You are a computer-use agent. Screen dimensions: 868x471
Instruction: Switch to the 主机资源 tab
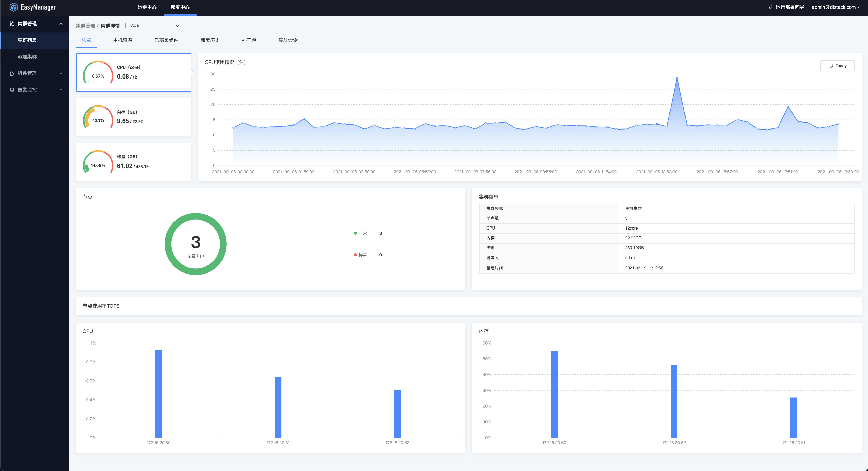(122, 40)
